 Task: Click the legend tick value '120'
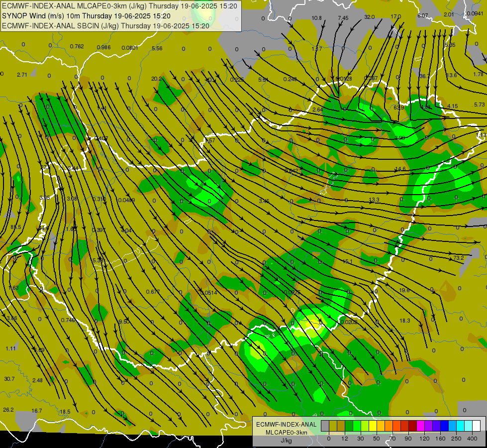[424, 439]
